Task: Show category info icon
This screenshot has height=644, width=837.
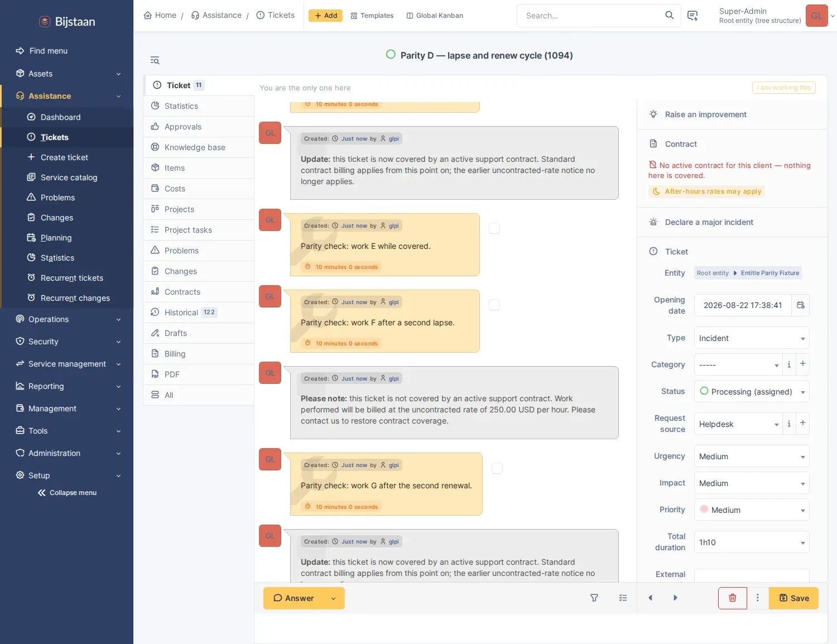Action: (789, 364)
